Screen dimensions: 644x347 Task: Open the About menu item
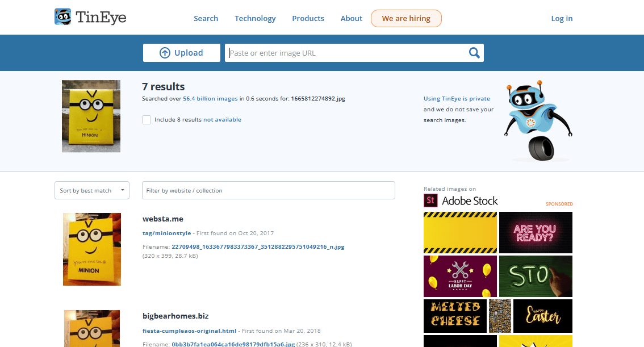tap(351, 19)
